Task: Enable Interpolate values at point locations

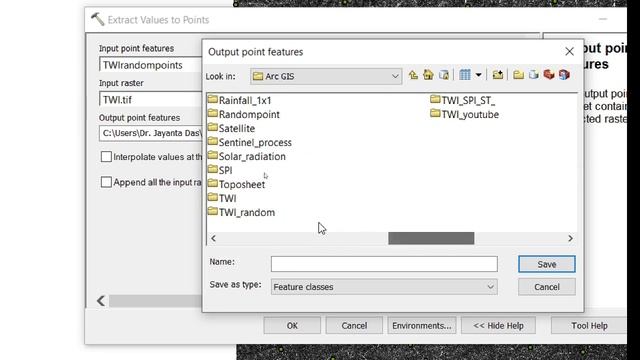Action: pyautogui.click(x=106, y=157)
